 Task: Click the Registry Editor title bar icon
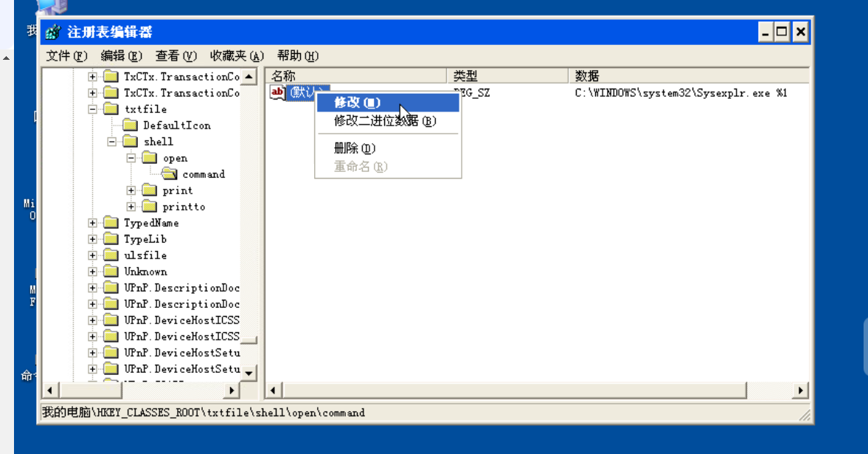point(53,32)
